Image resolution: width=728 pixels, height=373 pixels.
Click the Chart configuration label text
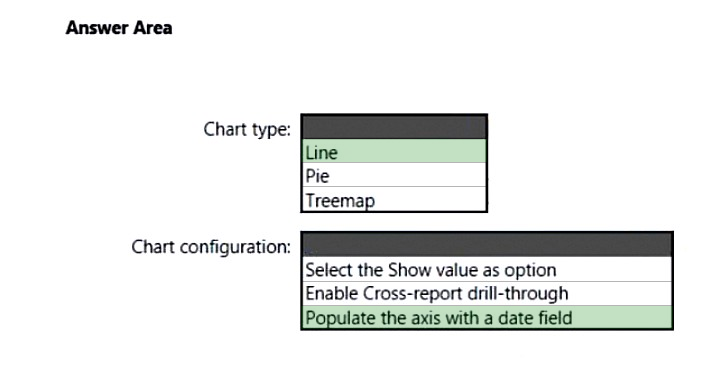coord(211,247)
